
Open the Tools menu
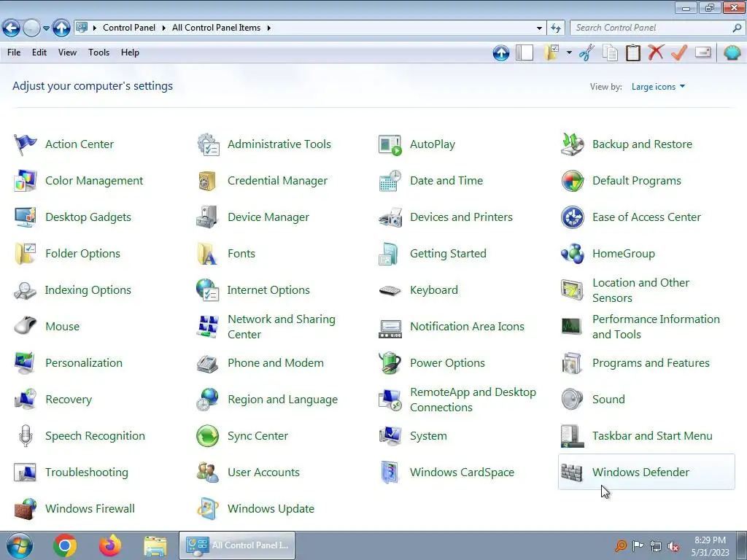98,52
